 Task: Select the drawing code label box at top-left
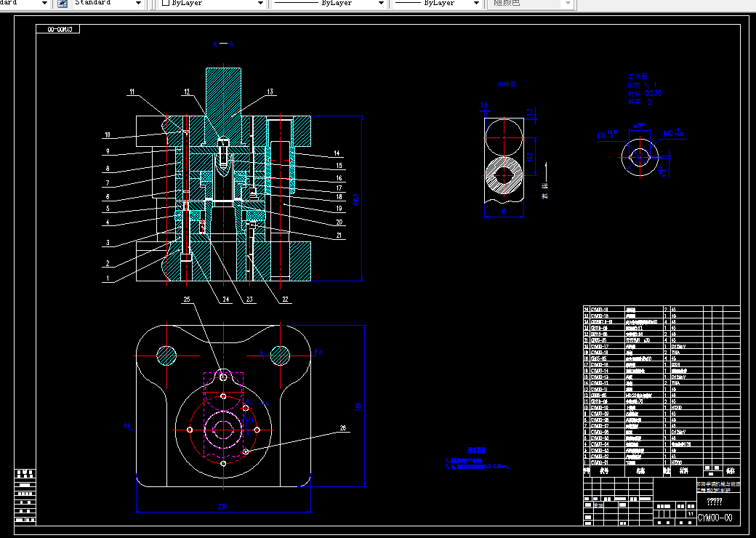point(58,29)
